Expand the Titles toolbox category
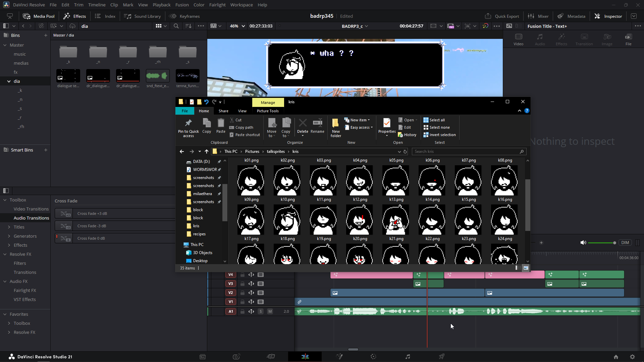 (9, 227)
